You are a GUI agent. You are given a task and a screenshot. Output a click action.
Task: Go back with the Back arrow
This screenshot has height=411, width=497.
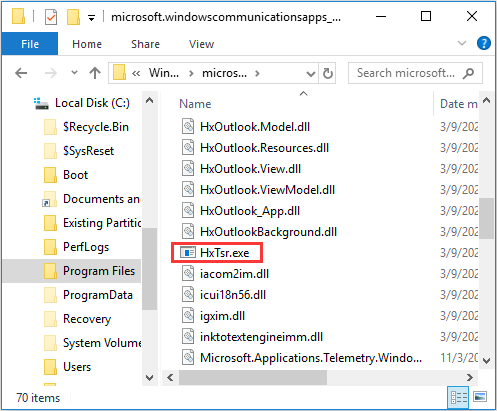tap(21, 73)
